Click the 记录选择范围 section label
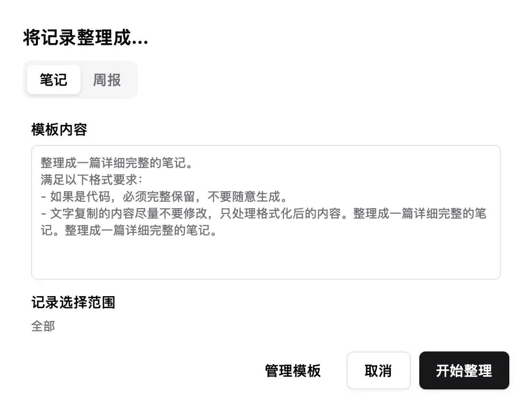This screenshot has height=411, width=532. [73, 302]
